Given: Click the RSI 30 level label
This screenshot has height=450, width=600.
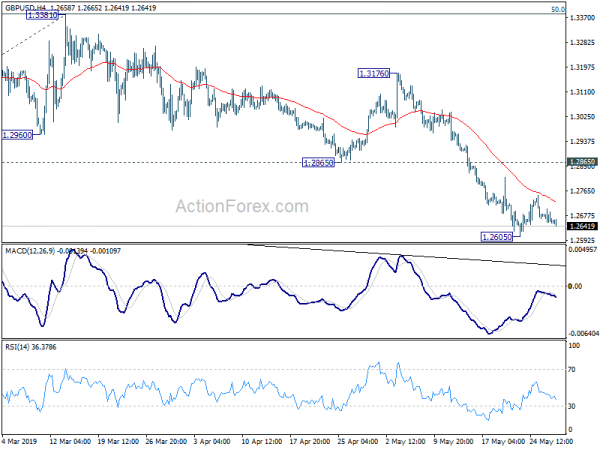Looking at the screenshot, I should 572,406.
